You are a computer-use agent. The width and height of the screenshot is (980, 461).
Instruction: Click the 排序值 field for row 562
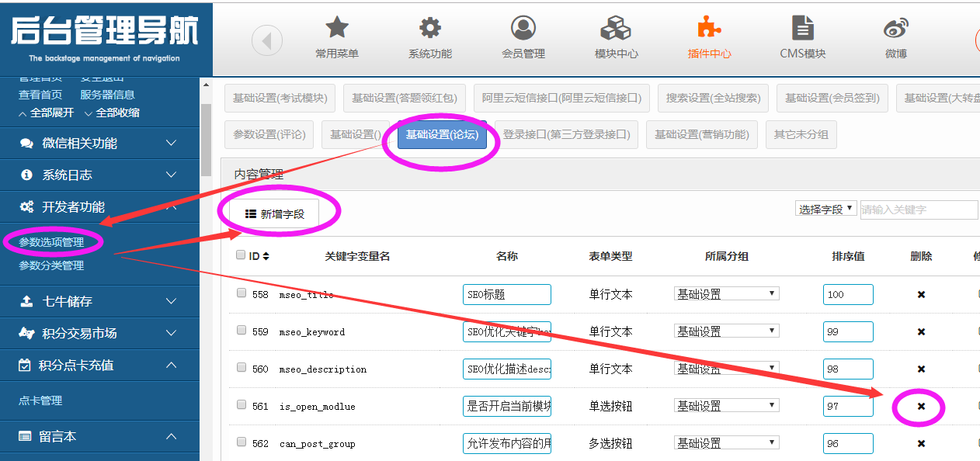click(848, 443)
